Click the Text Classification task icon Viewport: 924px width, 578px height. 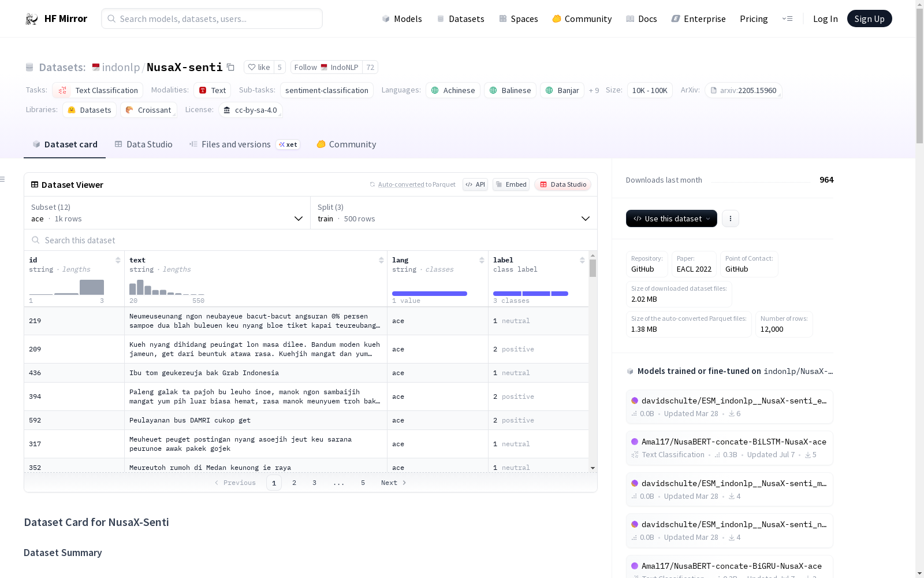[x=62, y=90]
